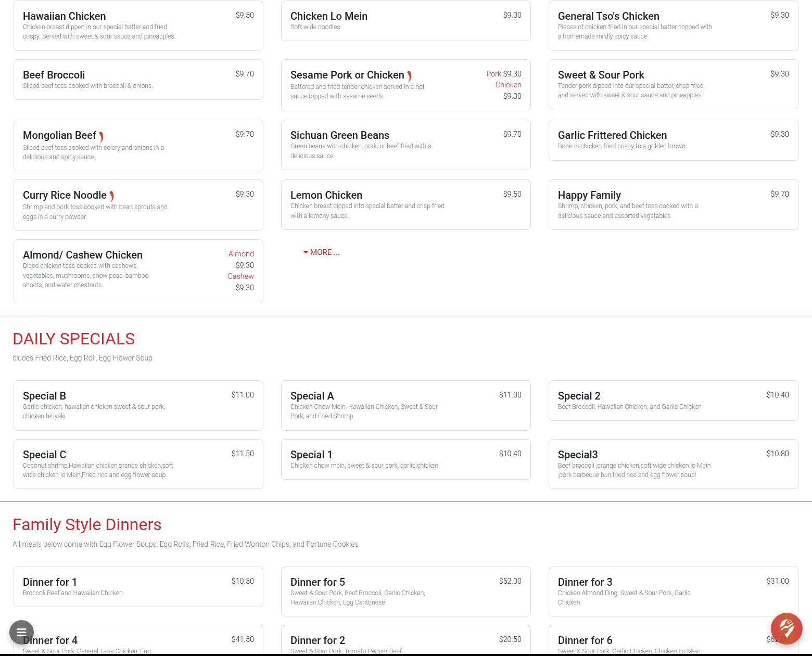Pick the Special 1 daily special
Screen dimensions: 812x656
[x=406, y=459]
